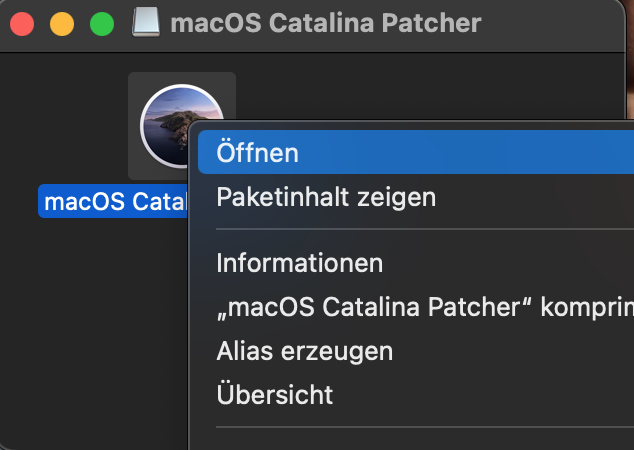The image size is (634, 450).
Task: Select Paketinhalt zeigen menu entry
Action: pyautogui.click(x=326, y=197)
